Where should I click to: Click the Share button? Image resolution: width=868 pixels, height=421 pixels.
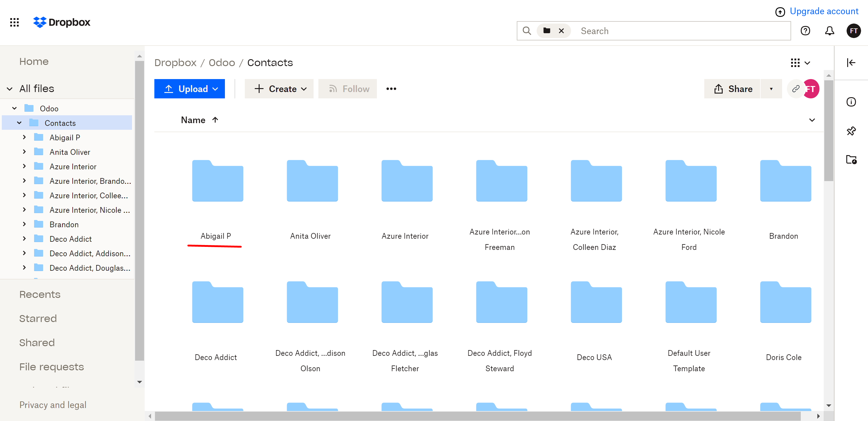732,89
